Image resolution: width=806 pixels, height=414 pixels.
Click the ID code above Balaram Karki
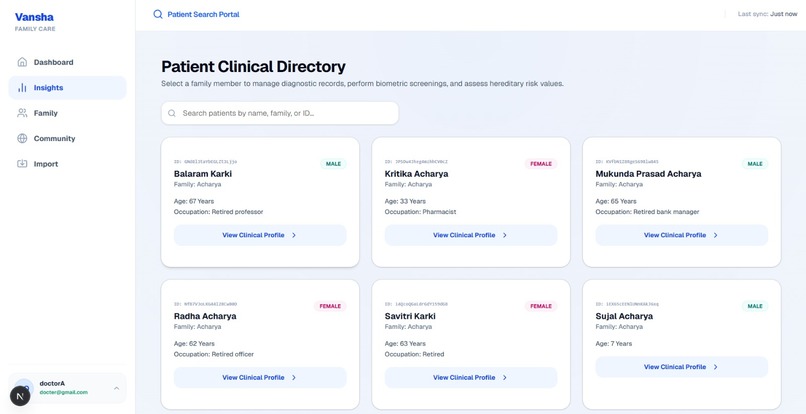click(x=206, y=162)
